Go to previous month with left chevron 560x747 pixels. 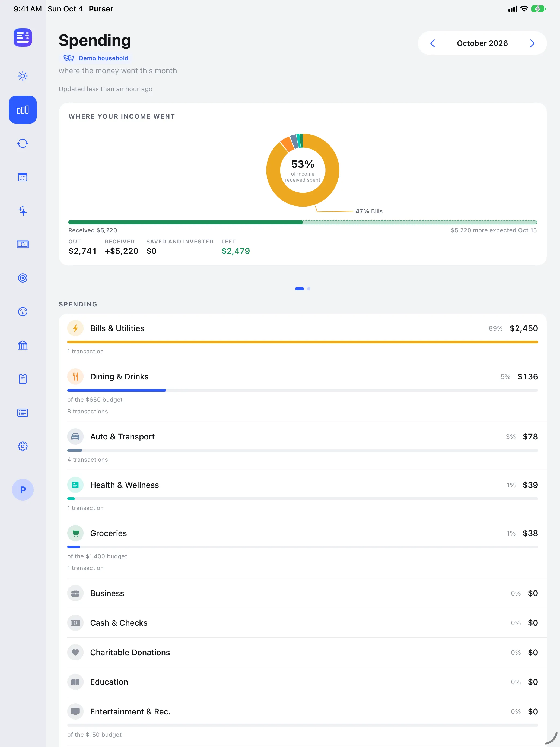tap(432, 43)
